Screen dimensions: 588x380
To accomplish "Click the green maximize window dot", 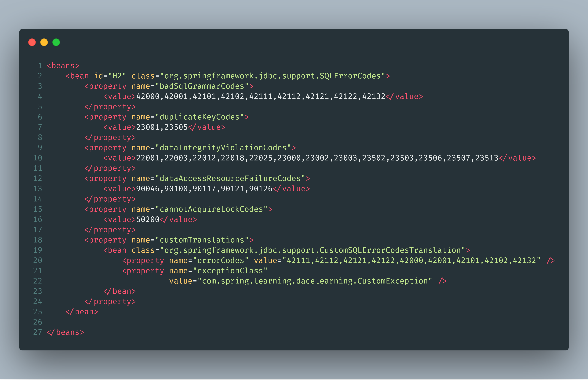I will pyautogui.click(x=56, y=42).
